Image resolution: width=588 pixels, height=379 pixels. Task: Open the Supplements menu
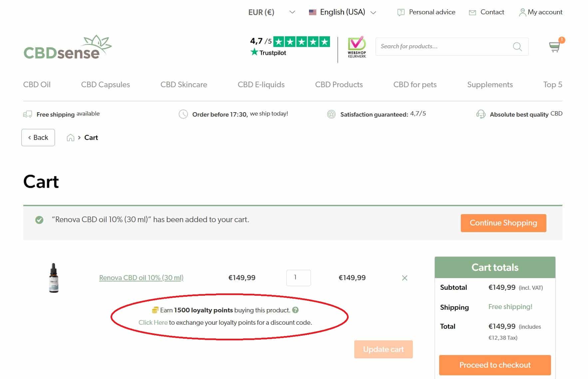[490, 85]
